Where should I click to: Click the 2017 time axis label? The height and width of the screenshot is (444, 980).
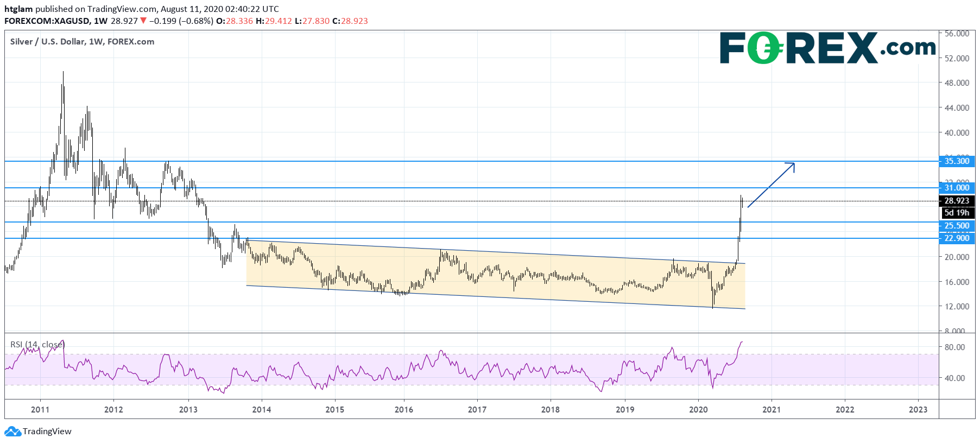coord(477,409)
